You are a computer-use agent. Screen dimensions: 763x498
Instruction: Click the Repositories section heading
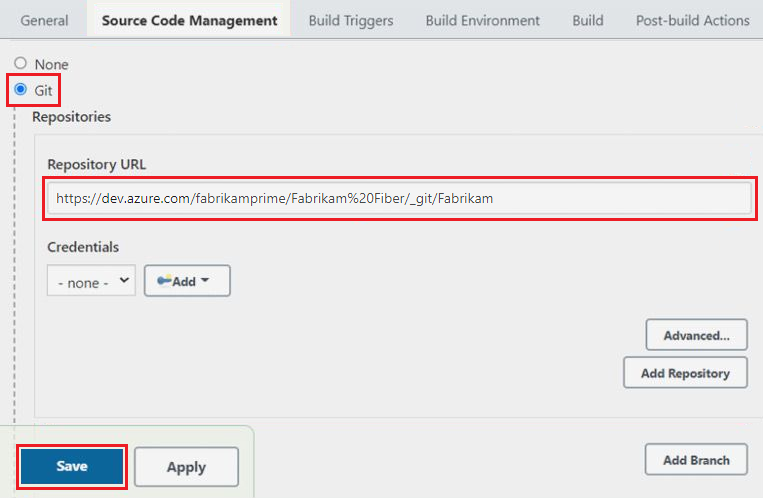coord(71,117)
